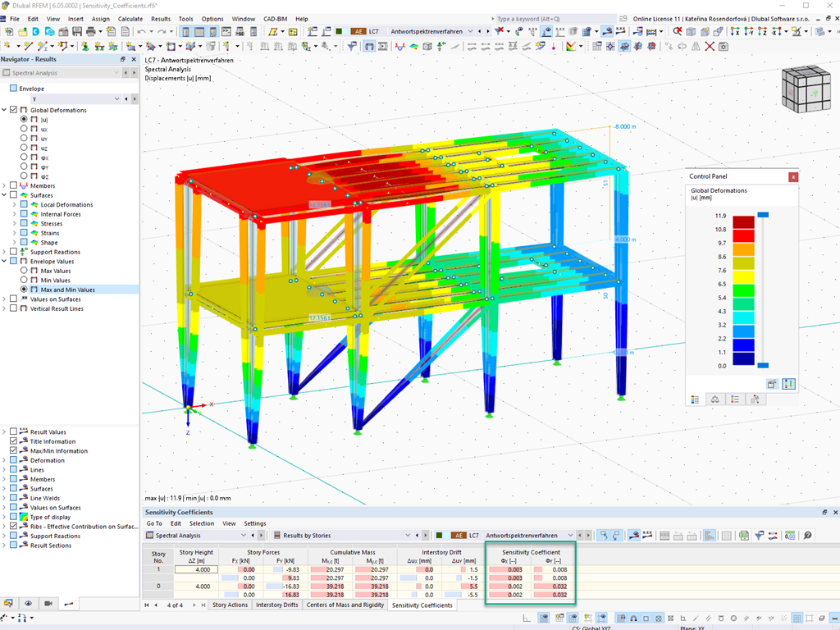The image size is (840, 630).
Task: Click the Save icon in the top toolbar
Action: coord(77,32)
